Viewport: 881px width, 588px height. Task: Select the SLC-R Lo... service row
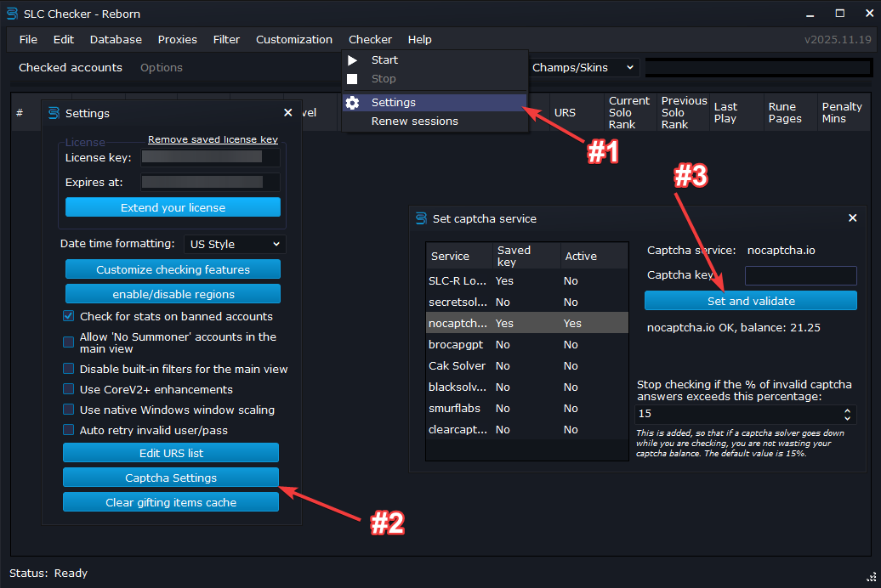[527, 280]
